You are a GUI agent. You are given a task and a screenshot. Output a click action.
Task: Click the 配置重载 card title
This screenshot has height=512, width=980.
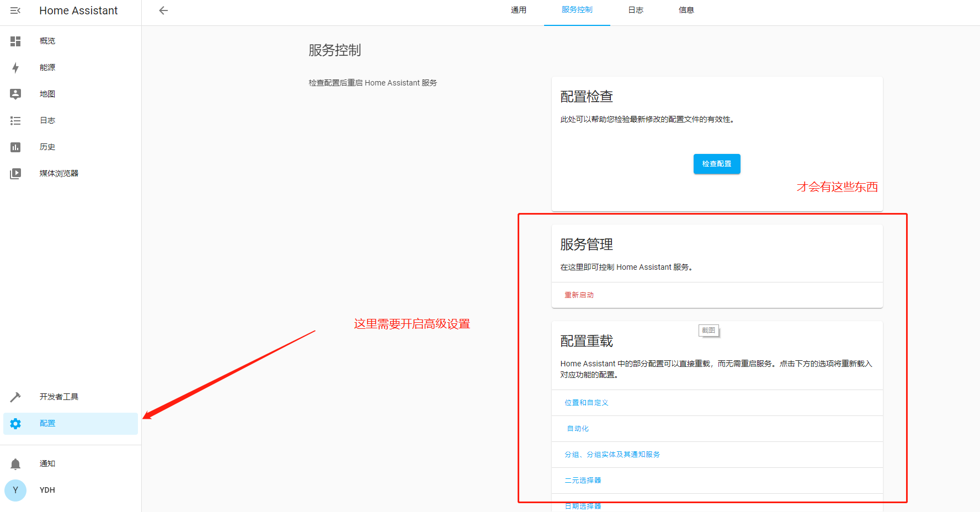pos(587,342)
